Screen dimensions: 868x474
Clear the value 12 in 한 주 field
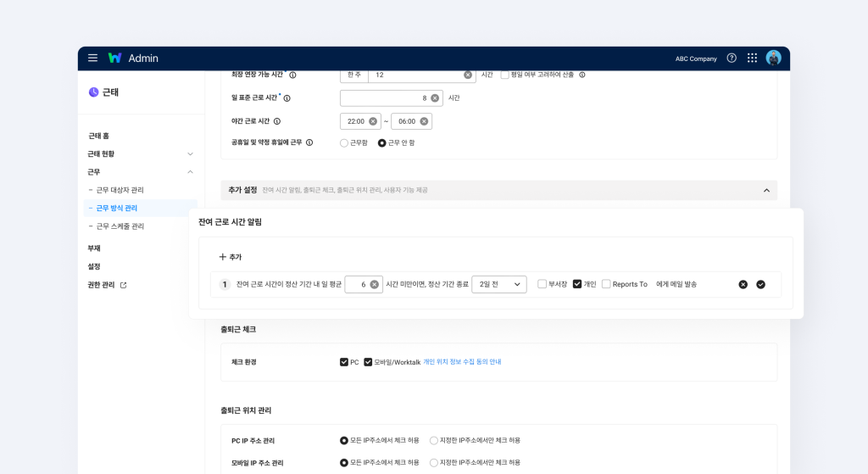pyautogui.click(x=468, y=75)
